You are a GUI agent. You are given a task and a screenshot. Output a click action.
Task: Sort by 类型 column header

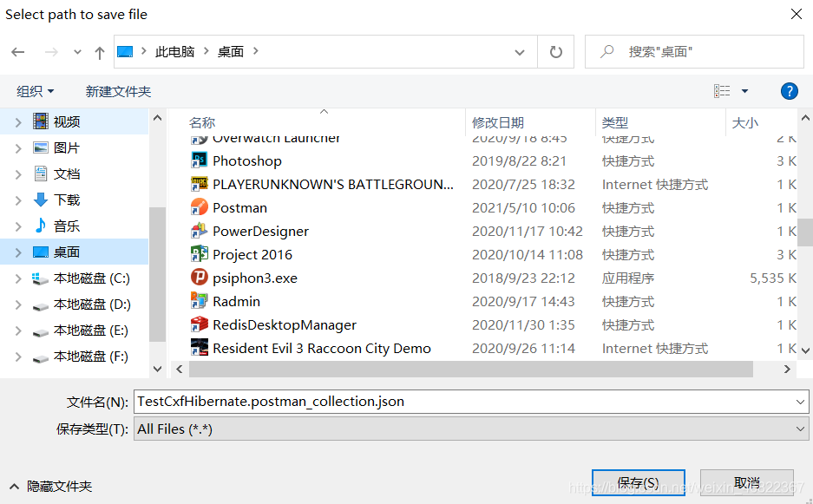pyautogui.click(x=615, y=123)
